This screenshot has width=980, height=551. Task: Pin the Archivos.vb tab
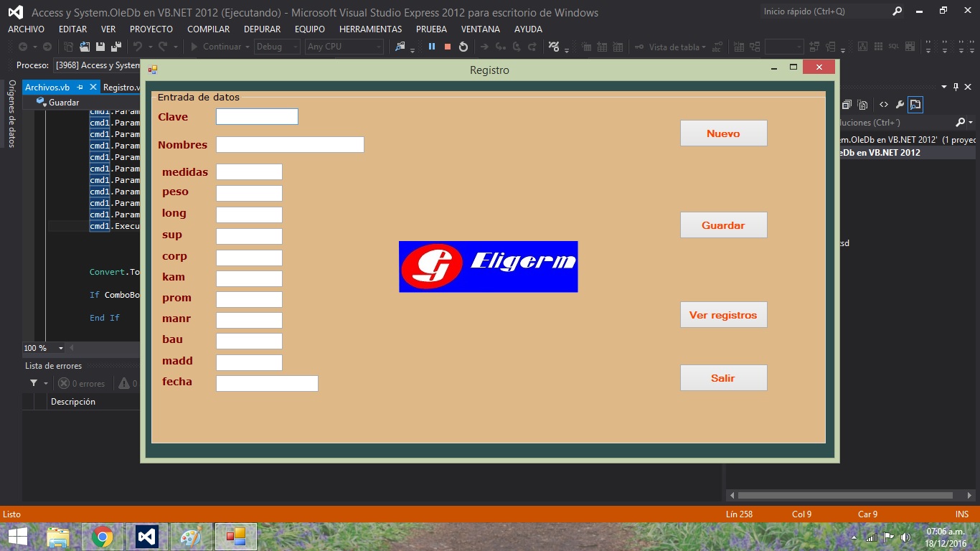[x=80, y=88]
